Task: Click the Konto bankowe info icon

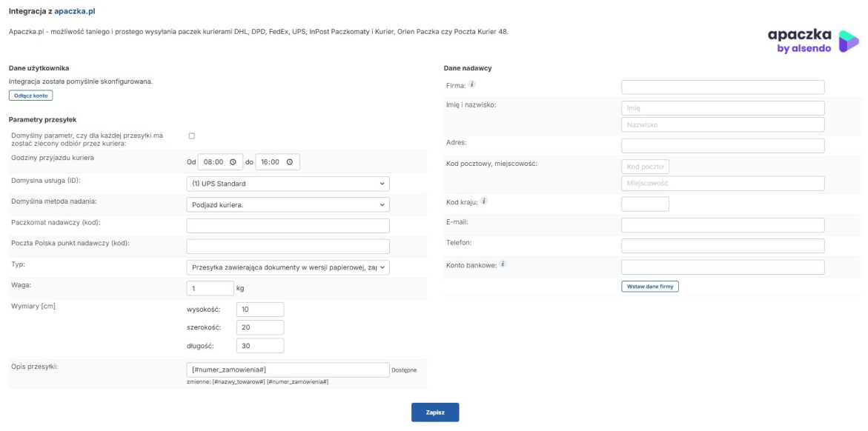Action: [502, 264]
